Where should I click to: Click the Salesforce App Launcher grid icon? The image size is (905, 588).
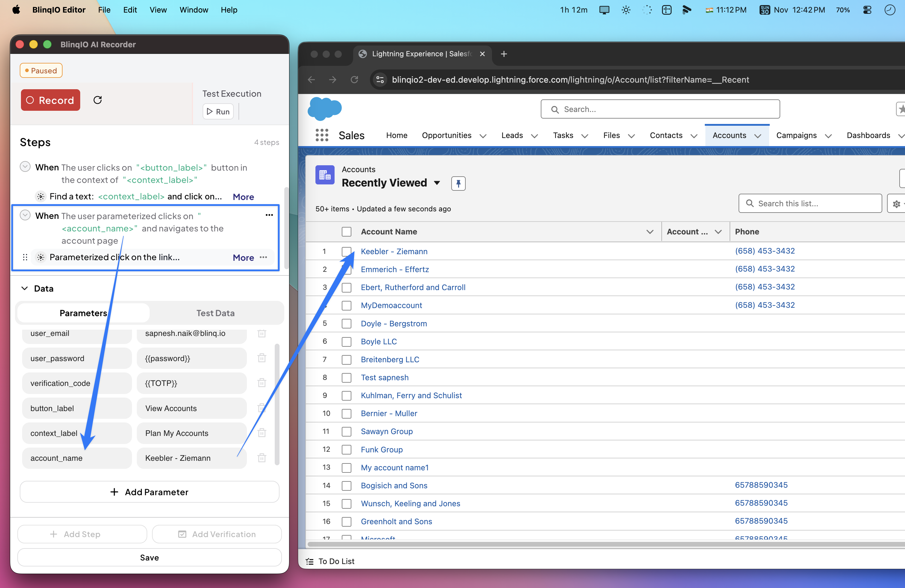[x=322, y=135]
